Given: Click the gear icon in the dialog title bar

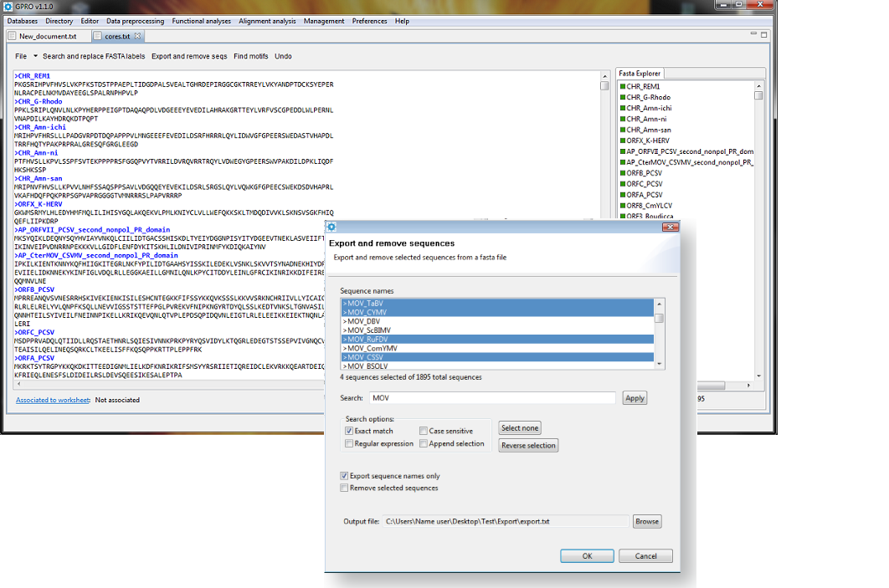Looking at the screenshot, I should point(331,227).
